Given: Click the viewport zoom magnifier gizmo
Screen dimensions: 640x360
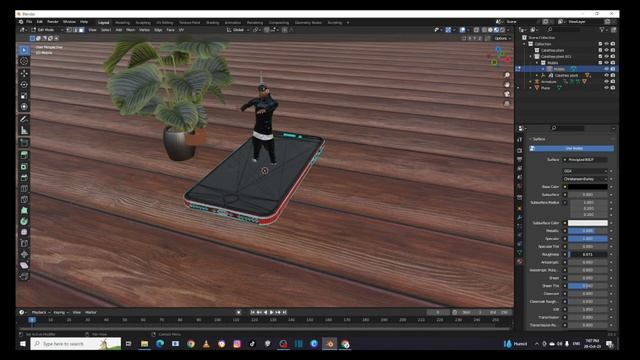Looking at the screenshot, I should [507, 75].
